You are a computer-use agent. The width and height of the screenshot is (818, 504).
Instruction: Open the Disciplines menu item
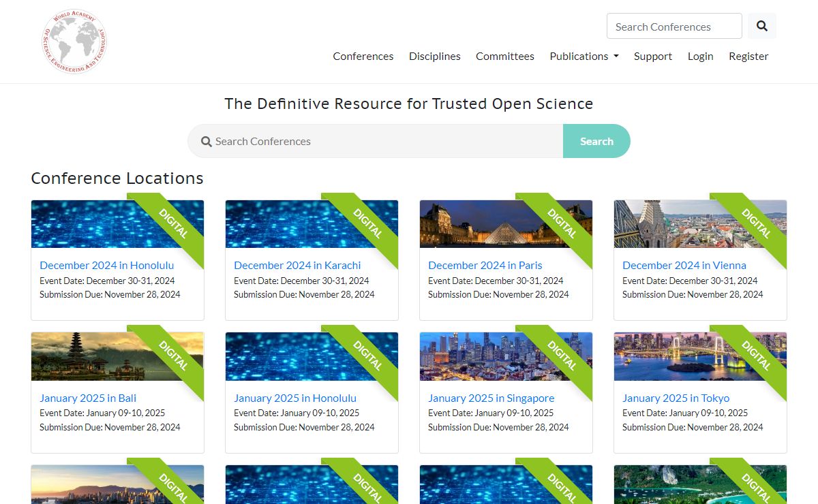click(x=435, y=57)
